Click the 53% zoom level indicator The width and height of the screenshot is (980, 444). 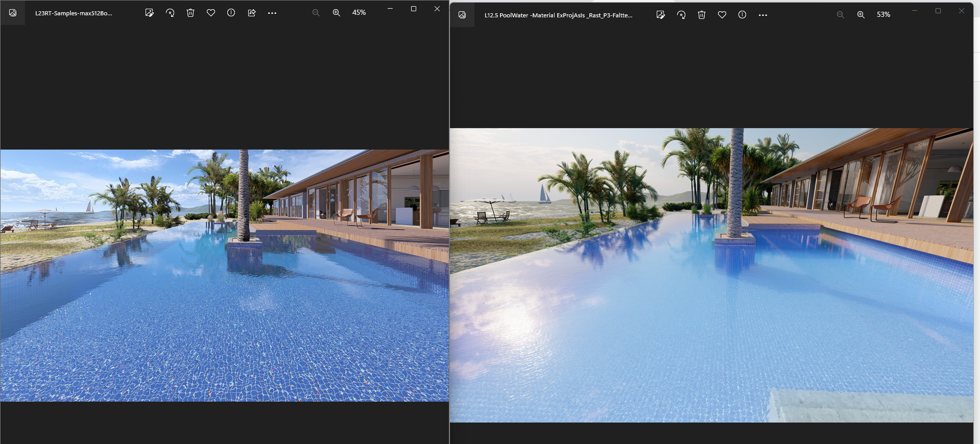pos(883,15)
